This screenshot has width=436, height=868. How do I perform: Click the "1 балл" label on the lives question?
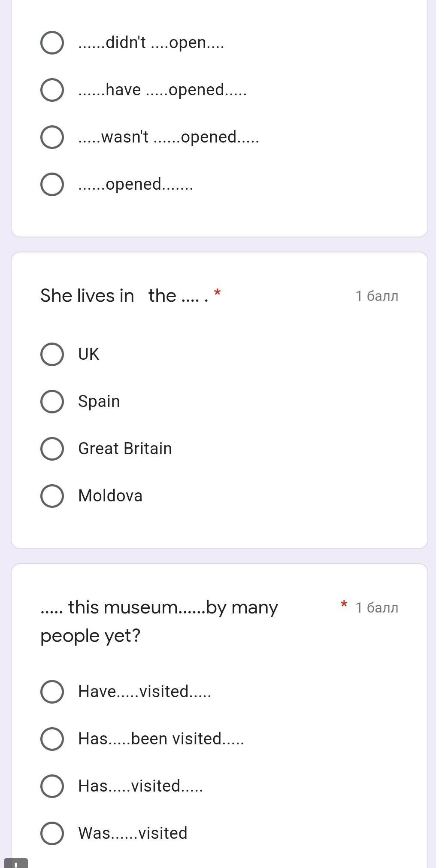point(377,296)
